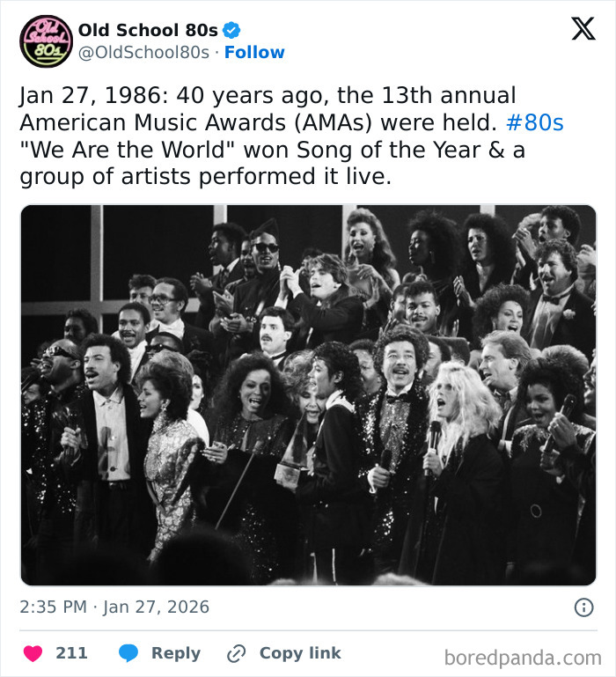Click the blue verified badge
This screenshot has width=616, height=677.
click(x=231, y=30)
